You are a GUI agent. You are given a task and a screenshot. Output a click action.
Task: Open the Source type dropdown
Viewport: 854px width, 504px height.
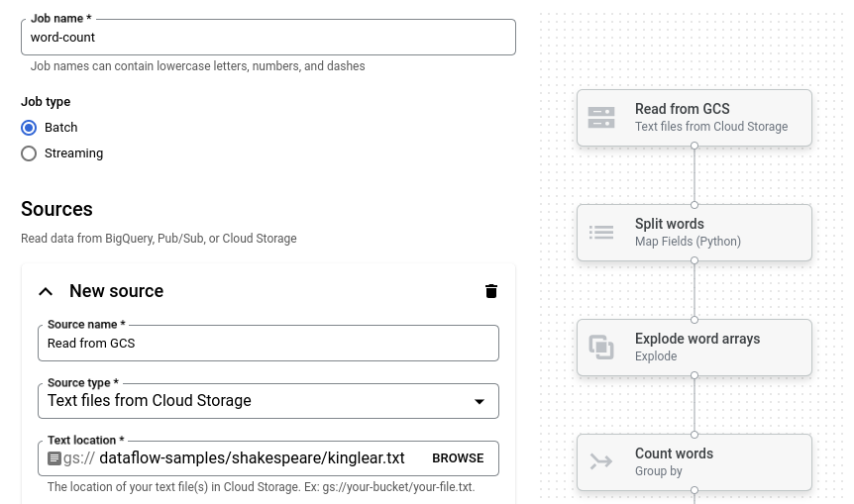(267, 401)
